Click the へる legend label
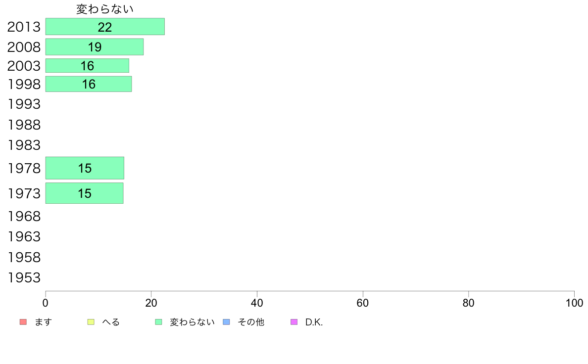588x364 pixels. click(x=111, y=322)
